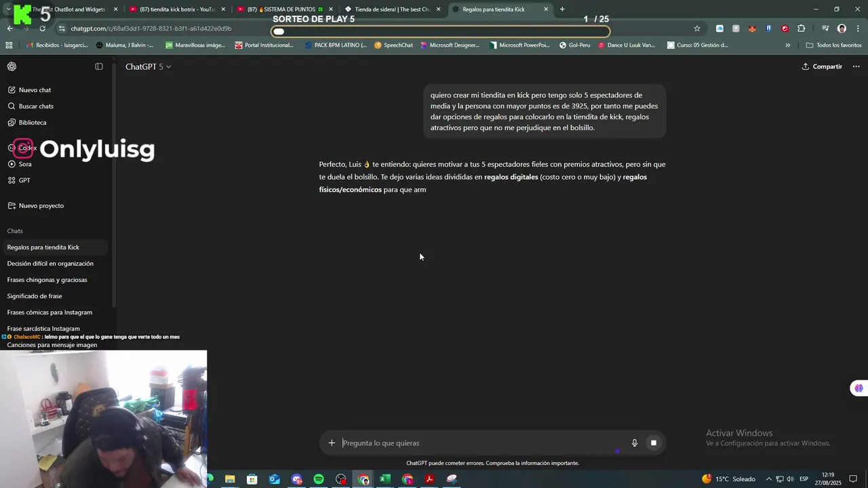Open the three-dot conversation options menu
The height and width of the screenshot is (488, 868).
856,66
